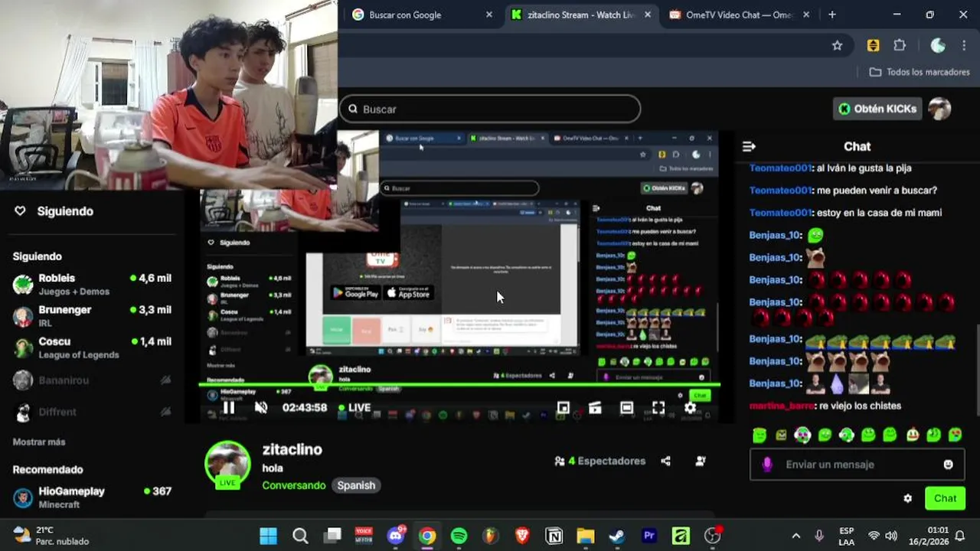This screenshot has width=980, height=551.
Task: Click the chat panel scrollbar
Action: point(977,370)
